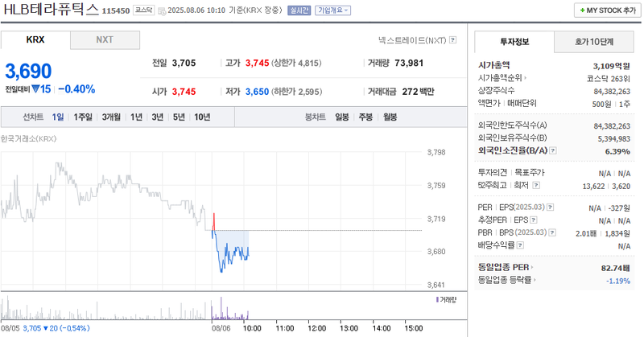The width and height of the screenshot is (644, 337).
Task: Click the -1.19% sector change value
Action: point(618,281)
